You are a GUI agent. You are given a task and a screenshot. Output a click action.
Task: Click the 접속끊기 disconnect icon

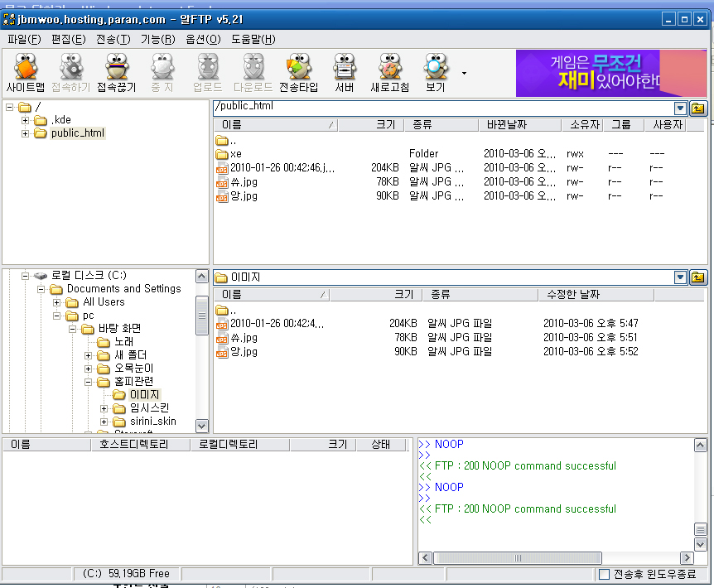coord(117,70)
